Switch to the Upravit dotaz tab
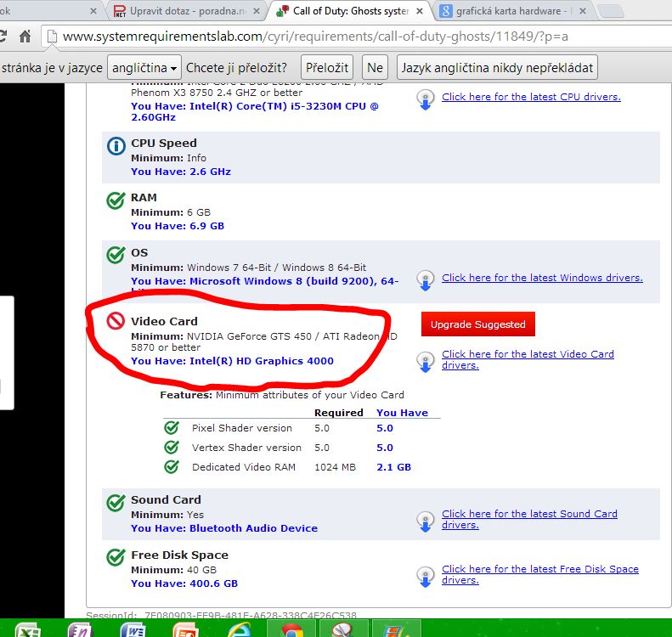672x637 pixels. pos(186,11)
